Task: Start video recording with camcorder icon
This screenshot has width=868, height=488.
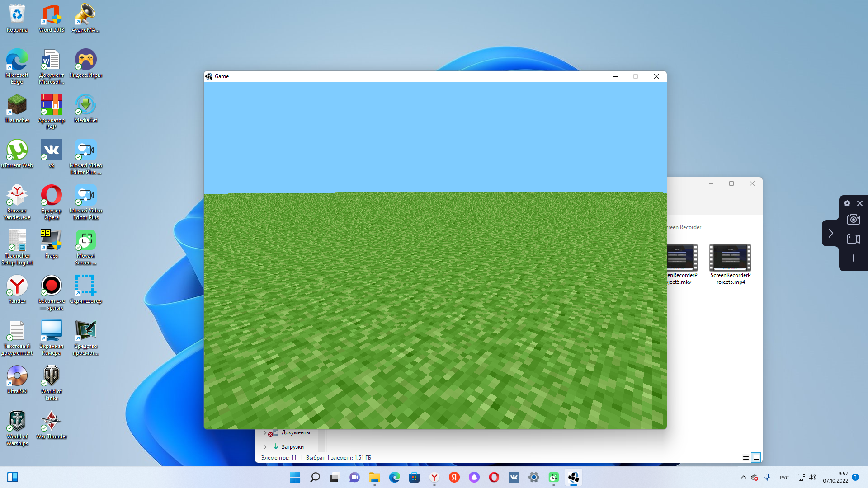Action: [x=853, y=239]
